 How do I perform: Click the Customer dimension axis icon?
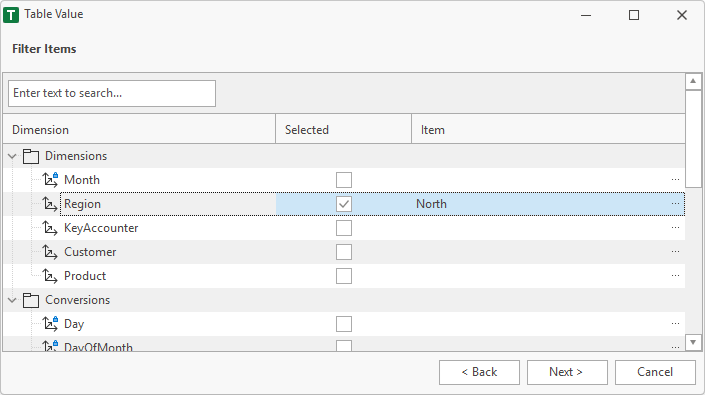click(50, 252)
